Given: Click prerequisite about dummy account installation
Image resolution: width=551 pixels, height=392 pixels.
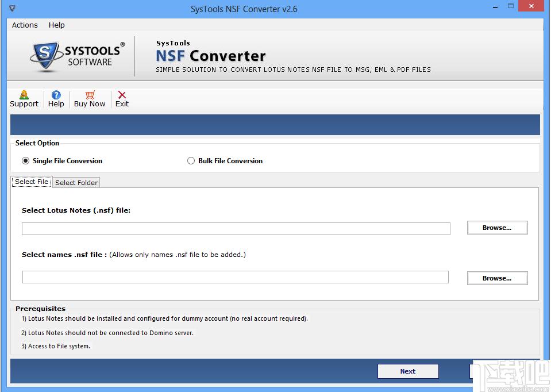Looking at the screenshot, I should tap(164, 318).
